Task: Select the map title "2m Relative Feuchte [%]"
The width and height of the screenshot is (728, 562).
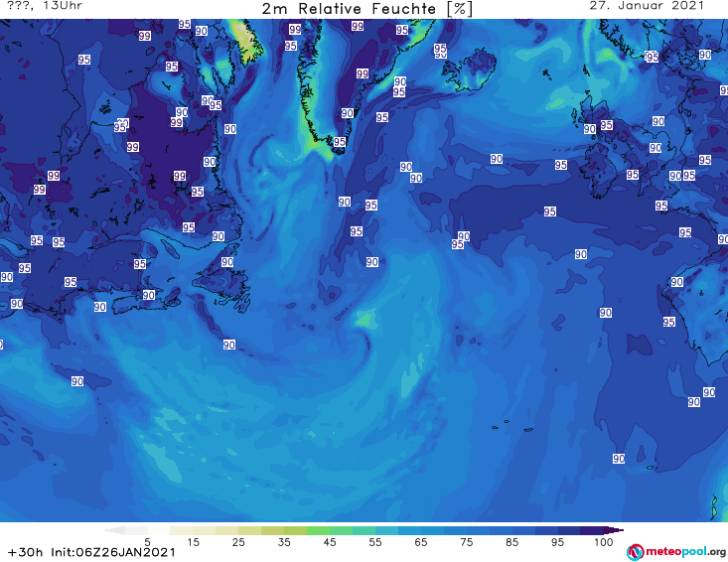Action: click(366, 9)
